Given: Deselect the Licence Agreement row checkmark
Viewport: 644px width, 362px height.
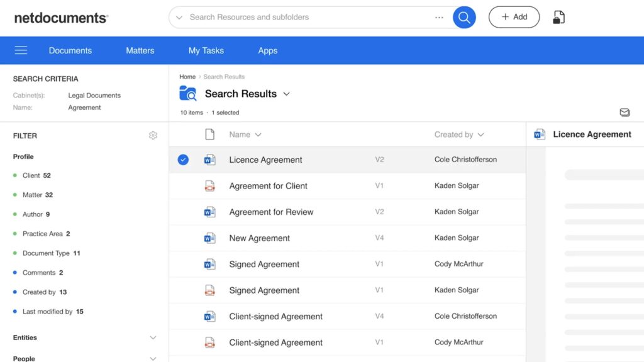Looking at the screenshot, I should coord(183,160).
